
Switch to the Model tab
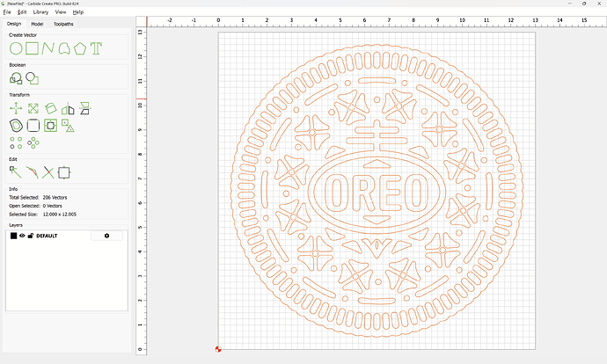point(37,24)
